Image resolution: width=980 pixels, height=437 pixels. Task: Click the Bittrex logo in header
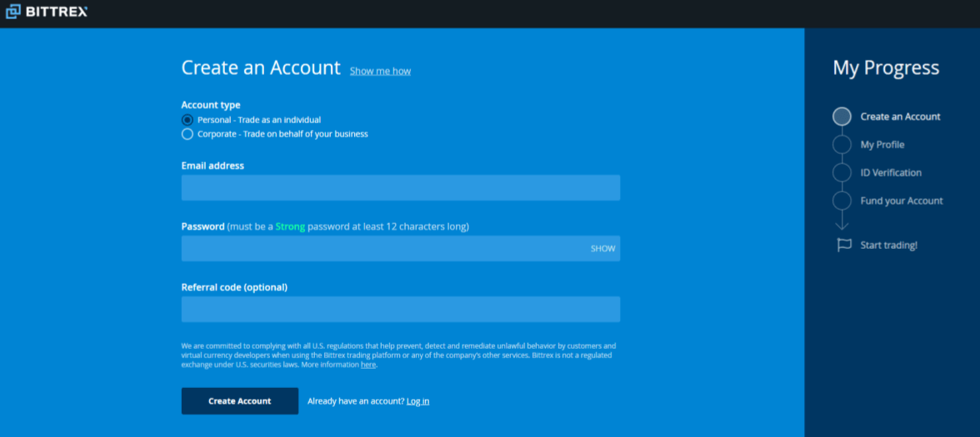click(47, 11)
